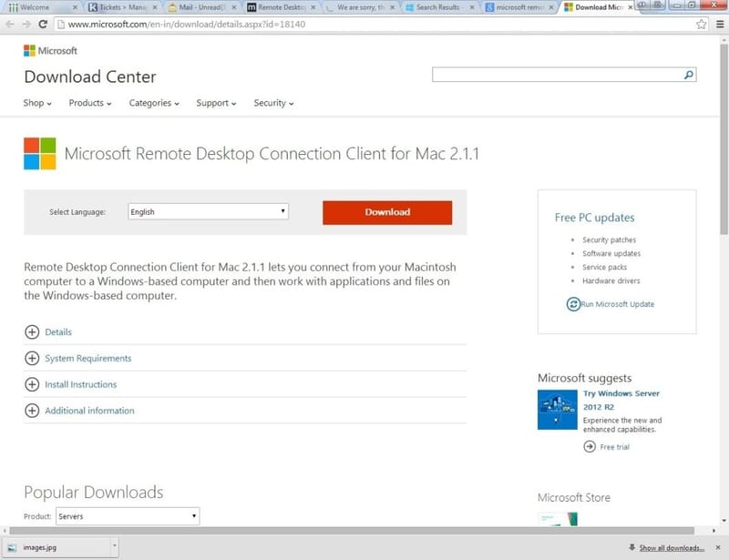Click the Free trial arrow icon
729x560 pixels.
point(590,447)
